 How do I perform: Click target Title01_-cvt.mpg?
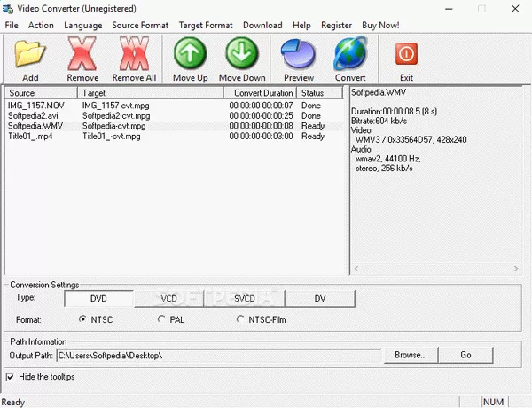coord(112,136)
